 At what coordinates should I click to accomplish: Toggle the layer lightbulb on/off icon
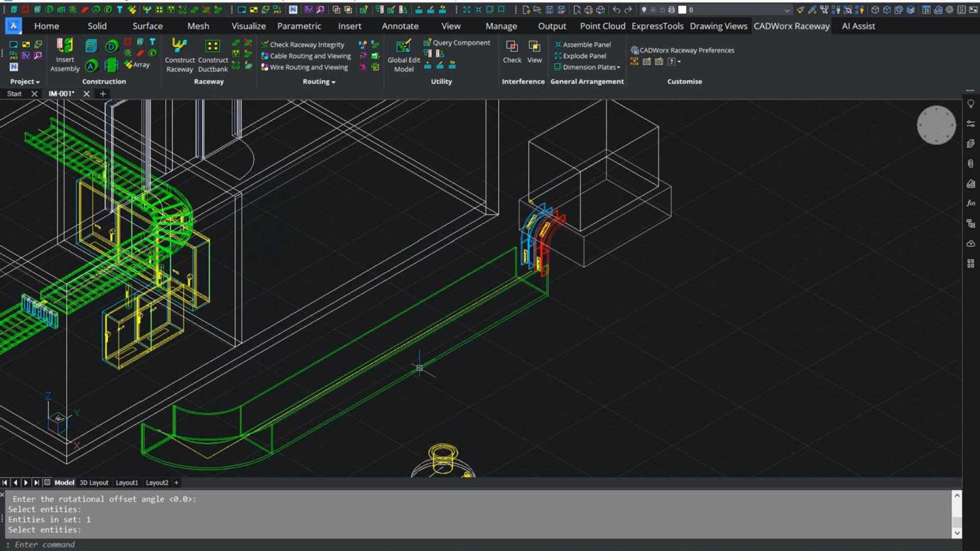tap(643, 10)
